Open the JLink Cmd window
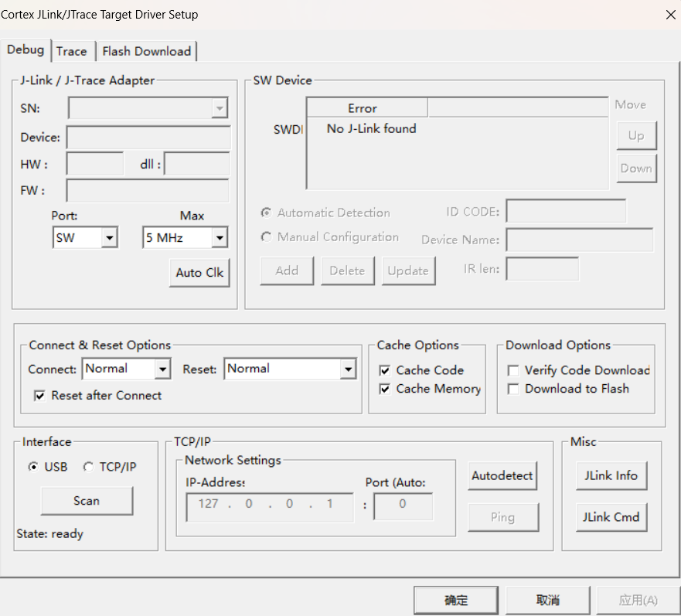Image resolution: width=681 pixels, height=616 pixels. click(611, 517)
